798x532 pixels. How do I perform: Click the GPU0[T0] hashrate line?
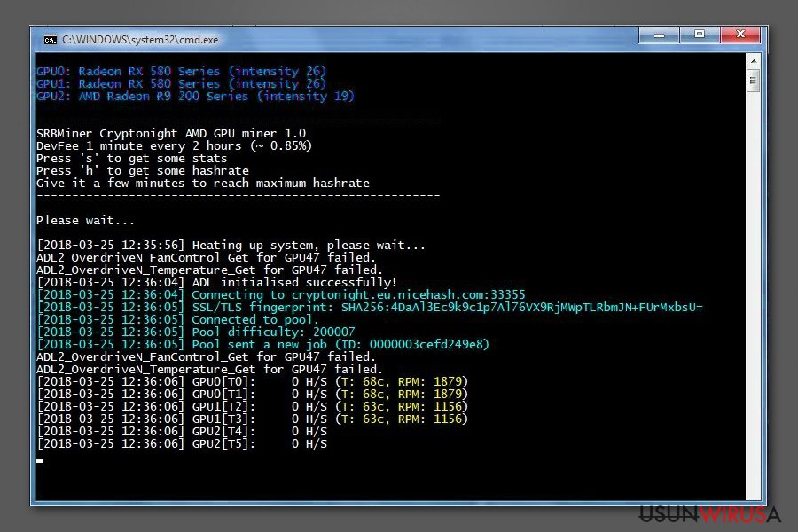pos(252,381)
